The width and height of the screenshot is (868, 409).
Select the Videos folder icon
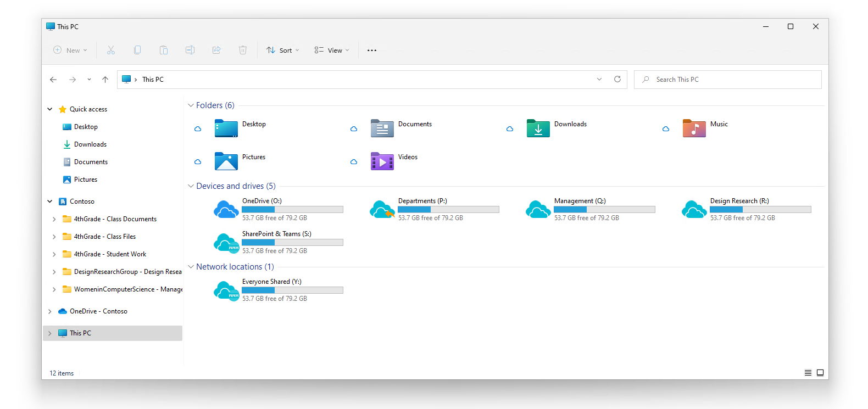[382, 161]
